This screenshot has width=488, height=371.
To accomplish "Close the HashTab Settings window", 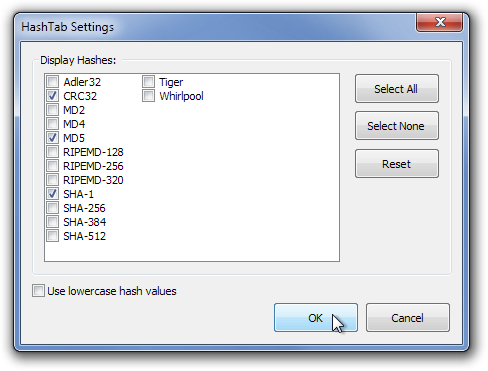I will (439, 22).
